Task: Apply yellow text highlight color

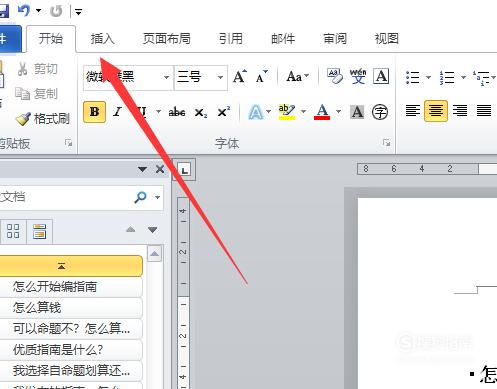Action: coord(287,112)
